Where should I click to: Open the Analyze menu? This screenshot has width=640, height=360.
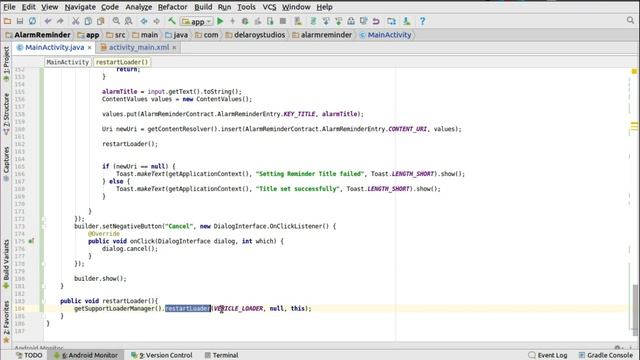coord(138,7)
